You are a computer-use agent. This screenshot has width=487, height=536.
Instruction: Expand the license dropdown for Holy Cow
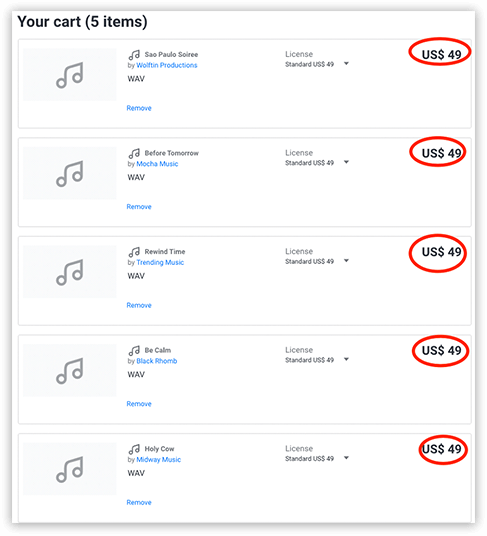346,458
